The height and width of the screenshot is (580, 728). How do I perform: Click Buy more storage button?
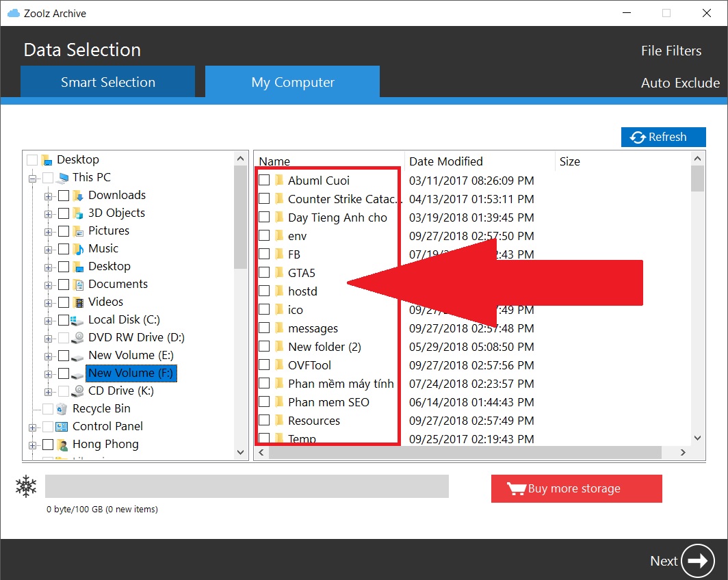click(576, 488)
